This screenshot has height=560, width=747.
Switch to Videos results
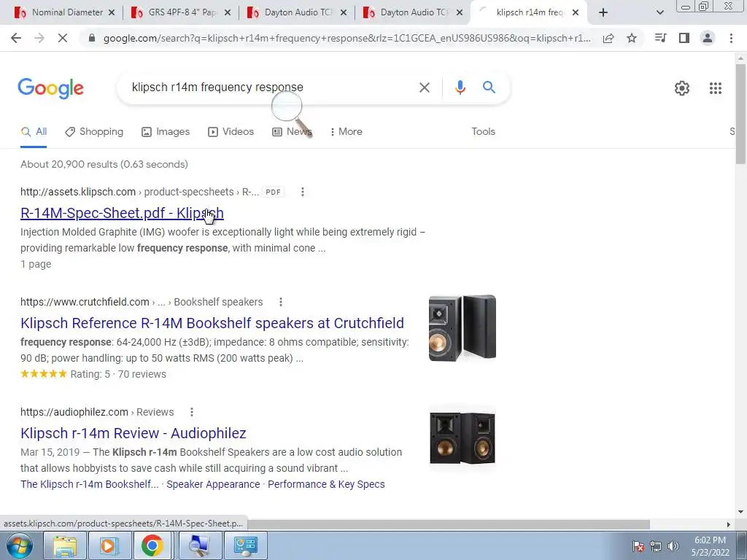[x=231, y=132]
